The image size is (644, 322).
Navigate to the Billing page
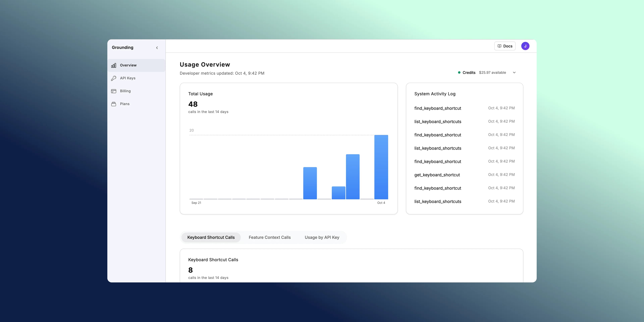(x=125, y=91)
